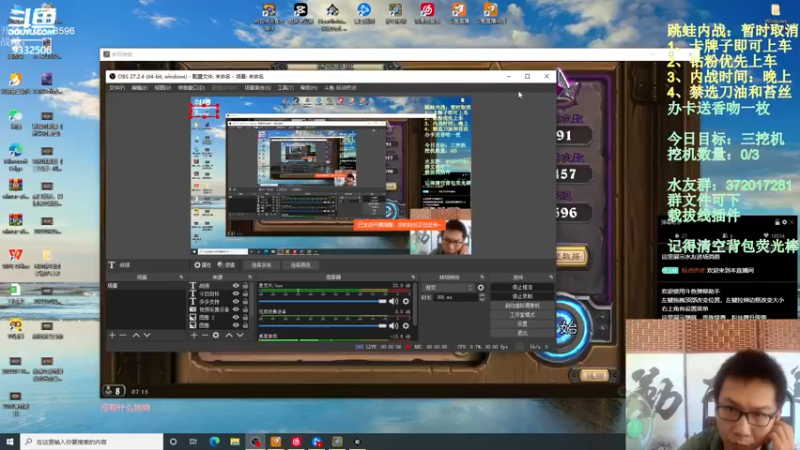Screen dimensions: 800x450
Task: Open the 渐变 transition type dropdown
Action: pyautogui.click(x=448, y=288)
